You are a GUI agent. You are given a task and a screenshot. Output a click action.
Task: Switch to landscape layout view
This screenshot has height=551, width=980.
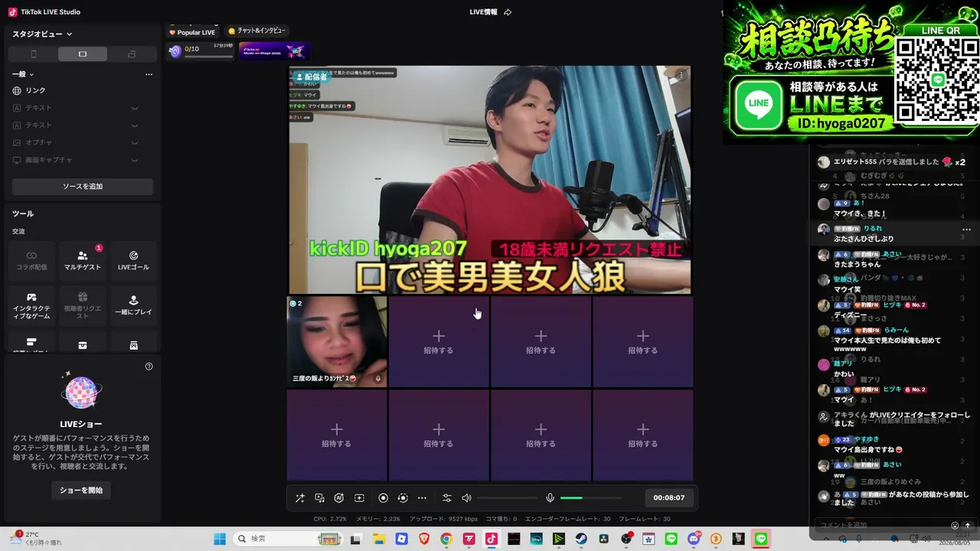click(83, 54)
